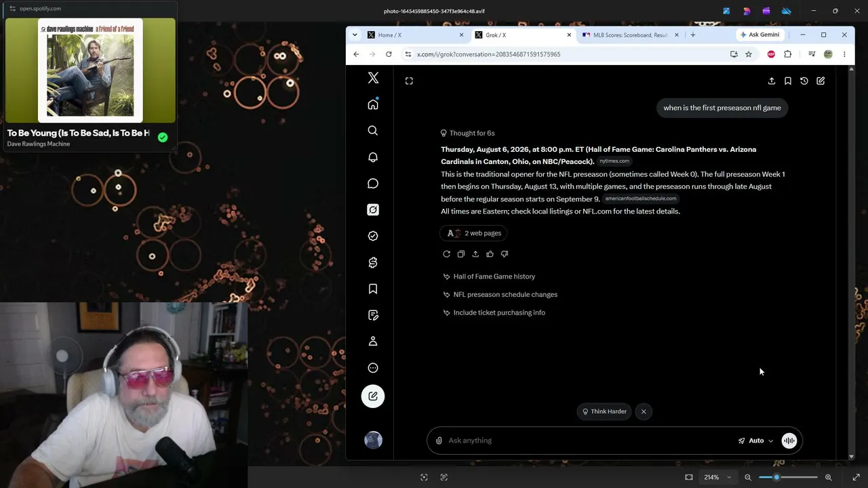Open Grok chat history icon
The image size is (868, 488).
(x=804, y=81)
